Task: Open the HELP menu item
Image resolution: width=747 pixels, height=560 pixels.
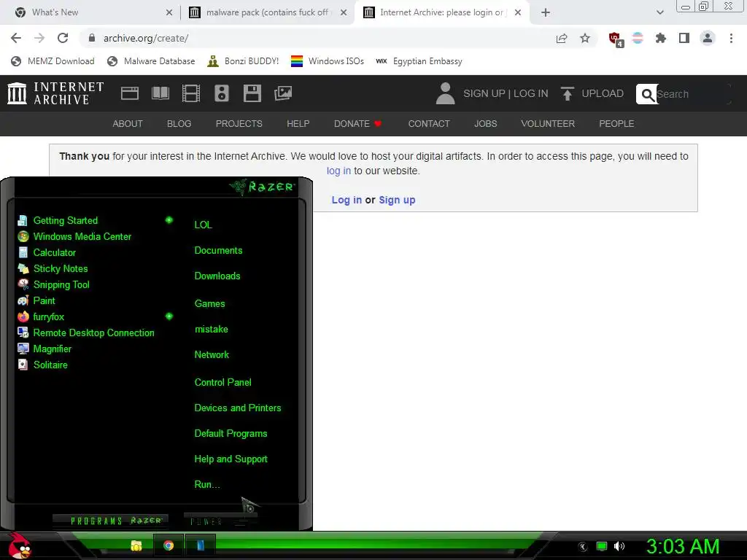Action: tap(298, 124)
